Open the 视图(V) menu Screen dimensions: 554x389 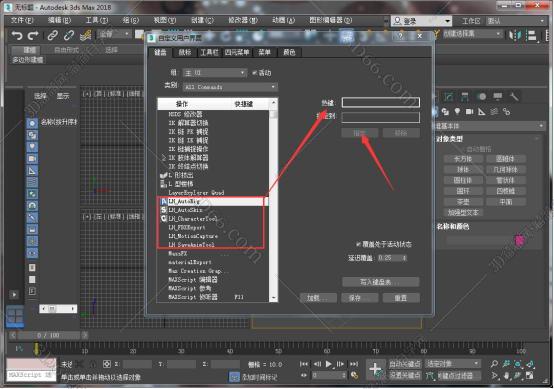click(164, 20)
